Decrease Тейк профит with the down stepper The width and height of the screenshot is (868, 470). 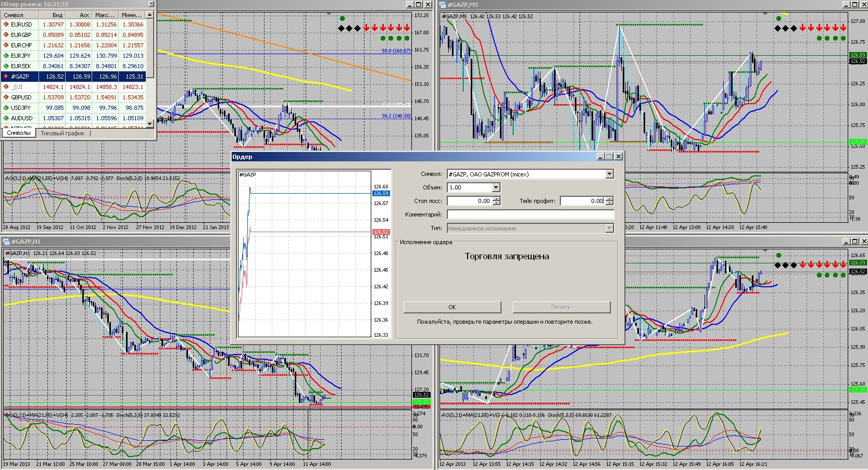pos(609,203)
